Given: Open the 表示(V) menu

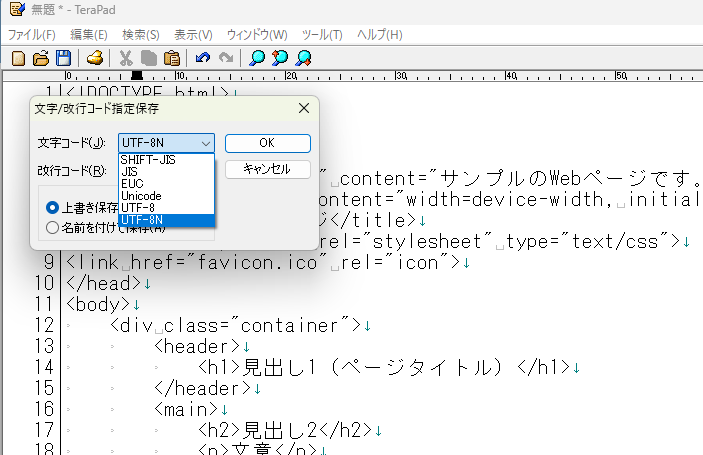Looking at the screenshot, I should coord(193,35).
